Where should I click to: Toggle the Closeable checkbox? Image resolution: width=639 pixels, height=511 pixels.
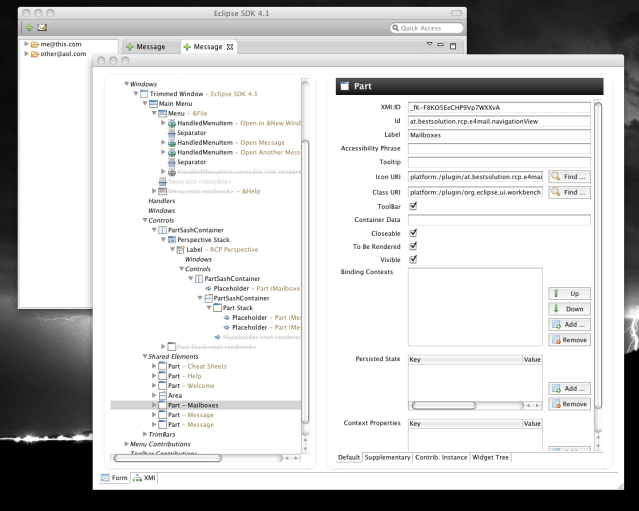click(x=414, y=233)
